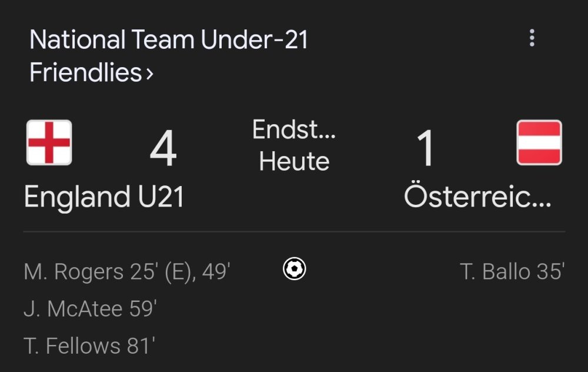Expand the chevron next to Friendlies

click(x=150, y=74)
